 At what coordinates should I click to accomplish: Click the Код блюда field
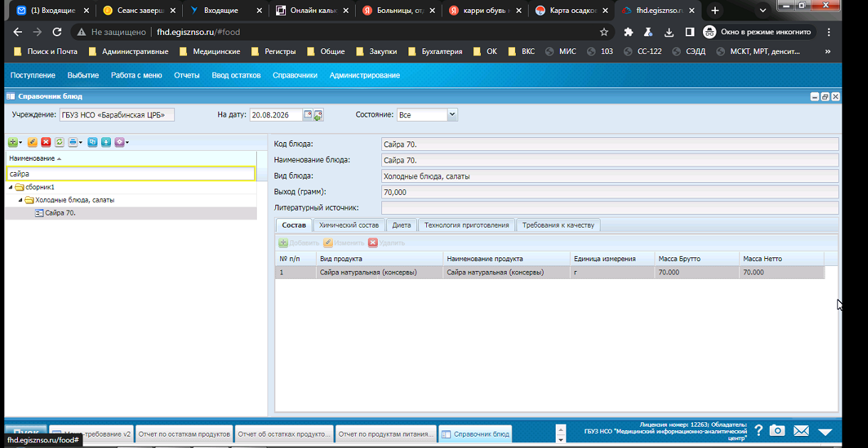pos(610,144)
